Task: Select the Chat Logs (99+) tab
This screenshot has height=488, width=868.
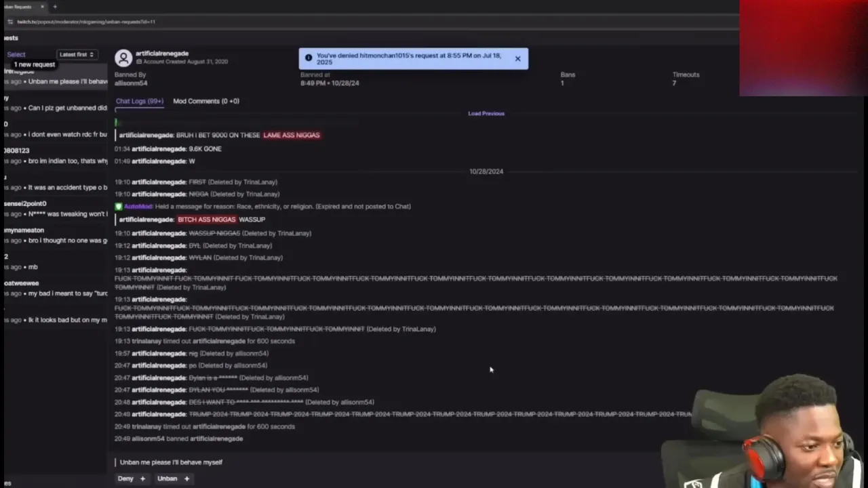Action: pyautogui.click(x=139, y=101)
